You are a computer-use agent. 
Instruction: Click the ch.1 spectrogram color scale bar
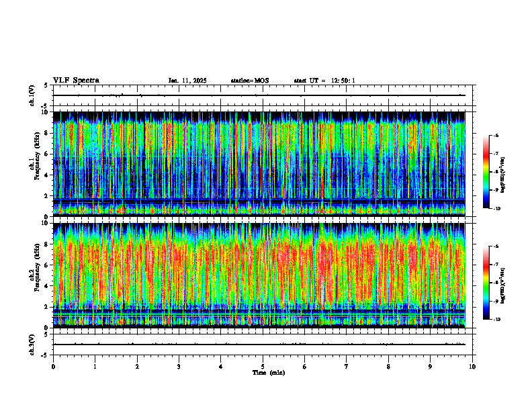[x=486, y=172]
